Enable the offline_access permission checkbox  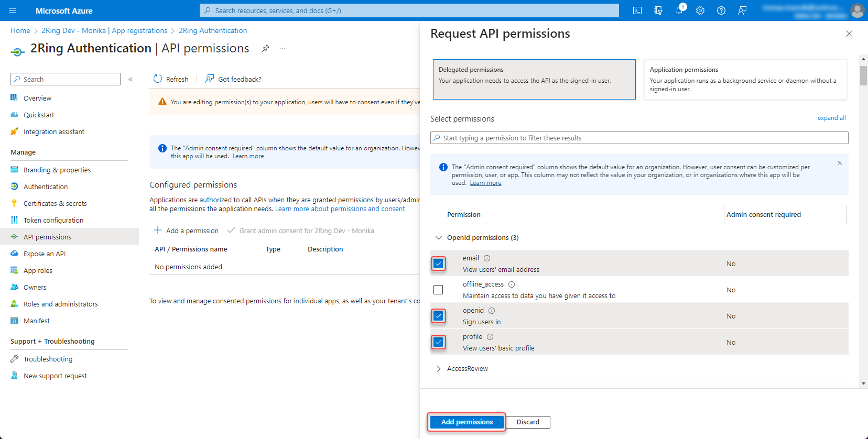point(439,290)
